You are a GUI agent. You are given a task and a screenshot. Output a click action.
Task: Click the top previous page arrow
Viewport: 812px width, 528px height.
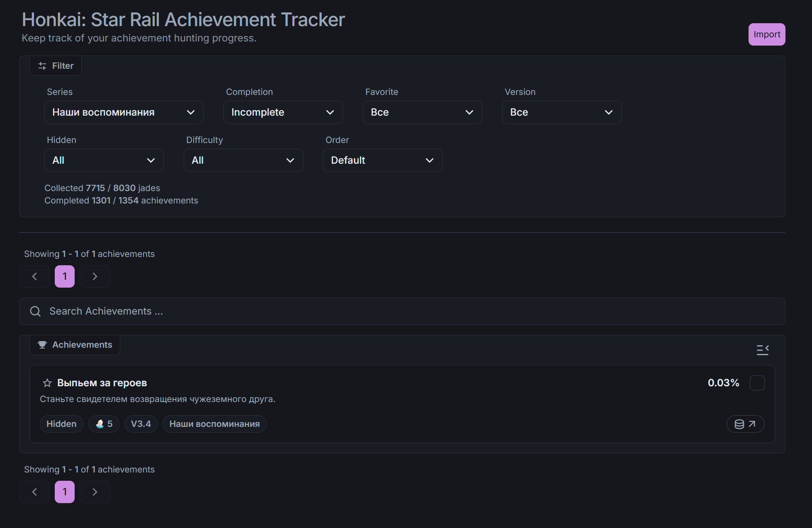click(34, 276)
